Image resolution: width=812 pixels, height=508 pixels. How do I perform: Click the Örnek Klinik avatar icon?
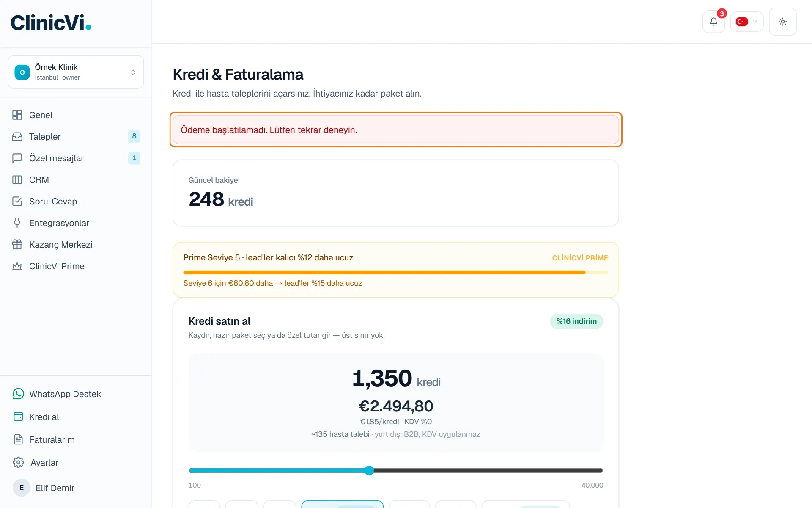[22, 72]
